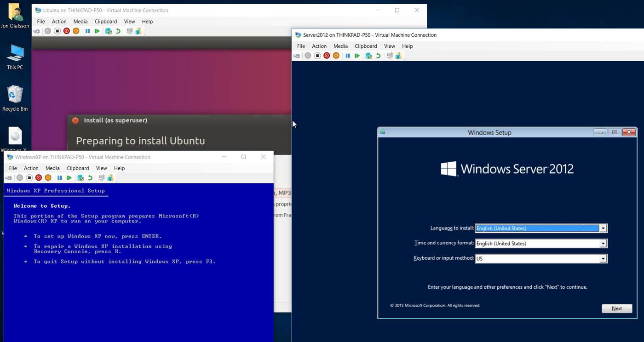Open Clipboard menu in WindowsXP window
This screenshot has height=342, width=644.
click(x=78, y=168)
